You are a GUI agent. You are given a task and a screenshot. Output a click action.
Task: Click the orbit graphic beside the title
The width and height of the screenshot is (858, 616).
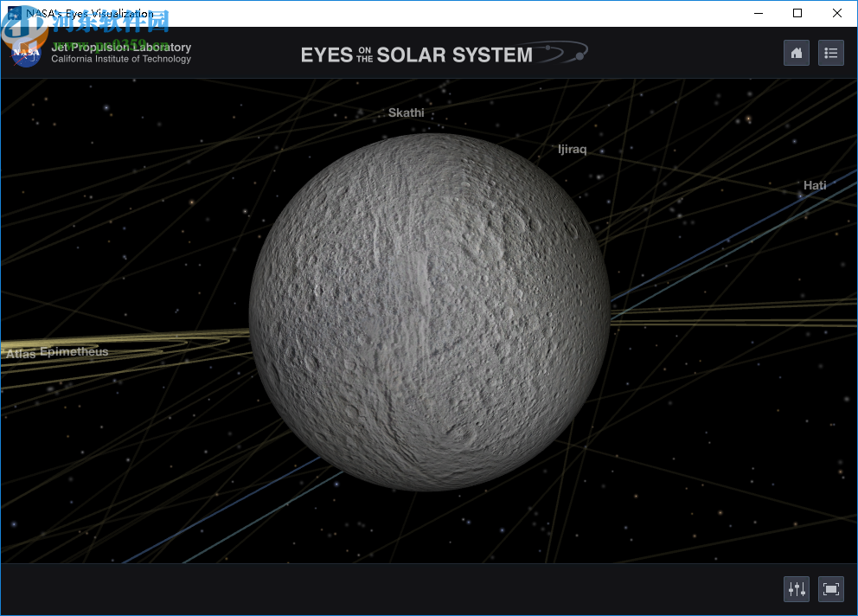(x=563, y=51)
